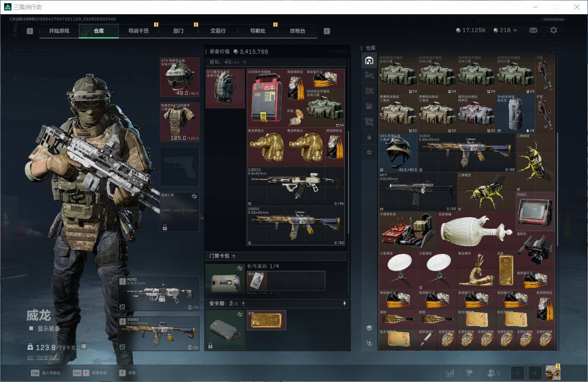Screen dimensions: 588x382
Task: Click swap arrows on the safe box
Action: (x=239, y=314)
